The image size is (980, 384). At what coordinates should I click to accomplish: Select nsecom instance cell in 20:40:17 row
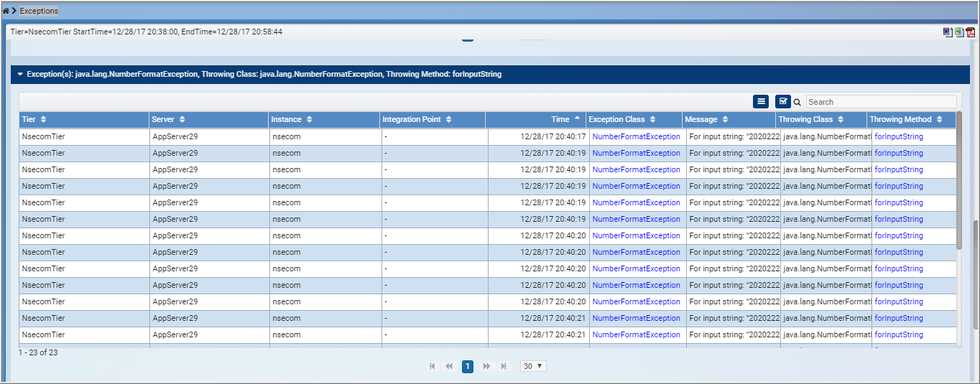click(x=325, y=136)
